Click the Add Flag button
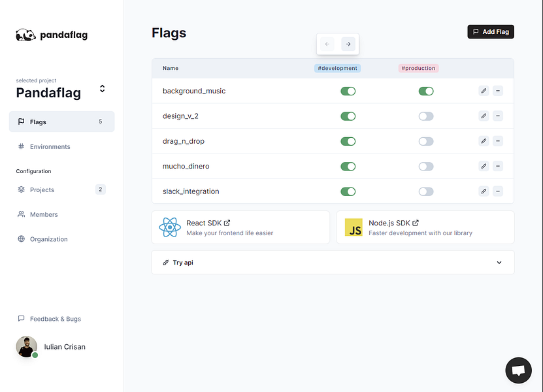 click(491, 31)
